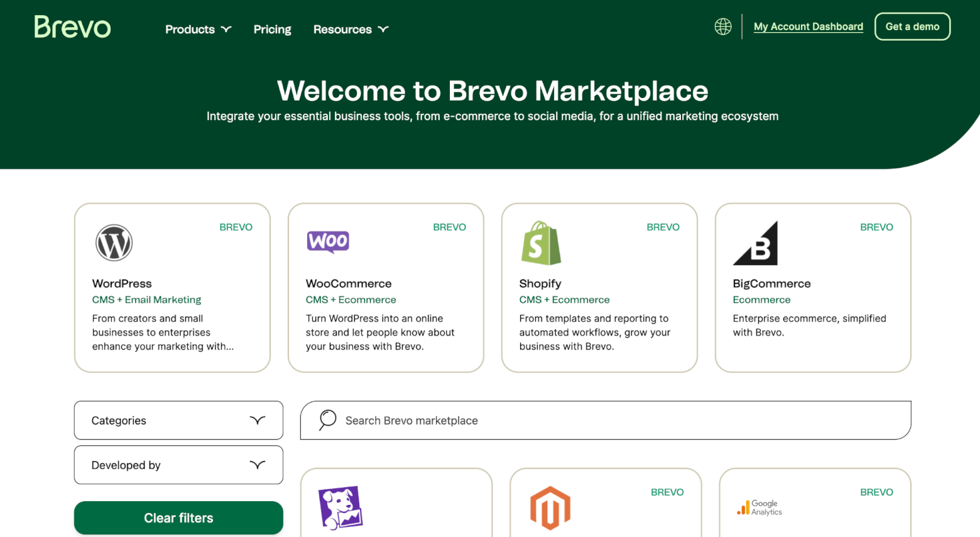980x537 pixels.
Task: Open the BigCommerce card title
Action: point(771,283)
